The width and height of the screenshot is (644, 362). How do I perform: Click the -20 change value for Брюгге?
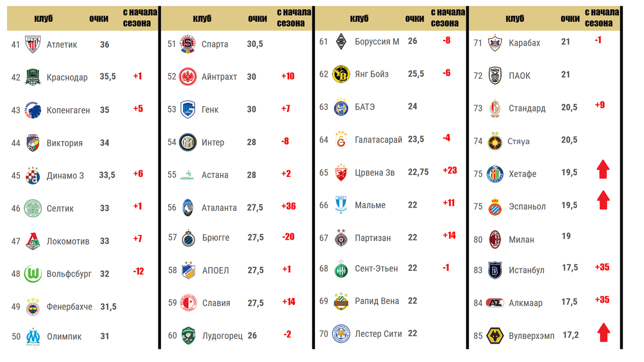point(288,237)
